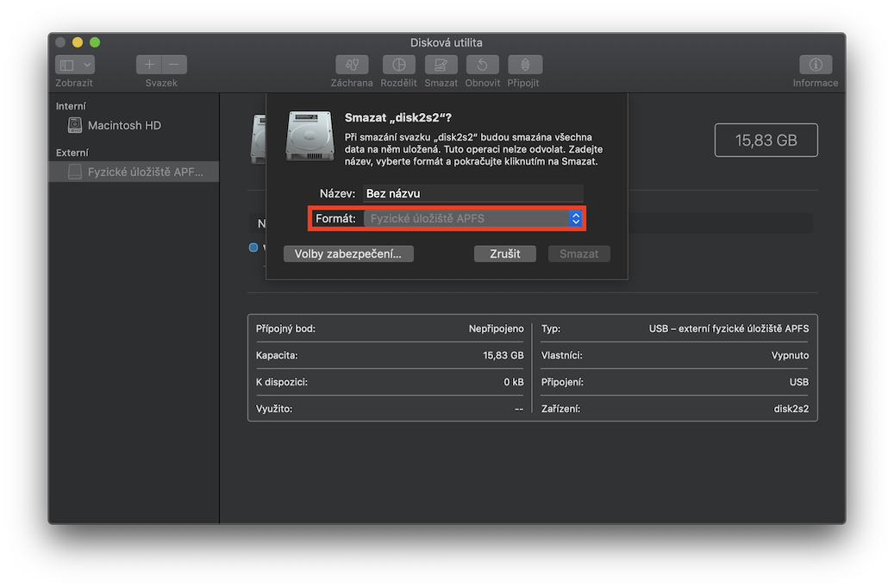Click the Mount (Připojit) toolbar icon
This screenshot has width=894, height=588.
click(x=525, y=65)
